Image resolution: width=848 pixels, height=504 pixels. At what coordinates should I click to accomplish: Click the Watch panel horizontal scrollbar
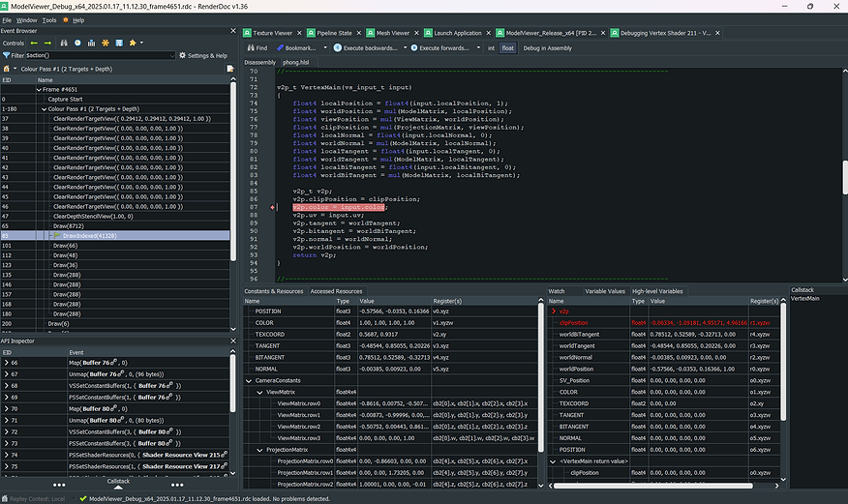tap(652, 486)
